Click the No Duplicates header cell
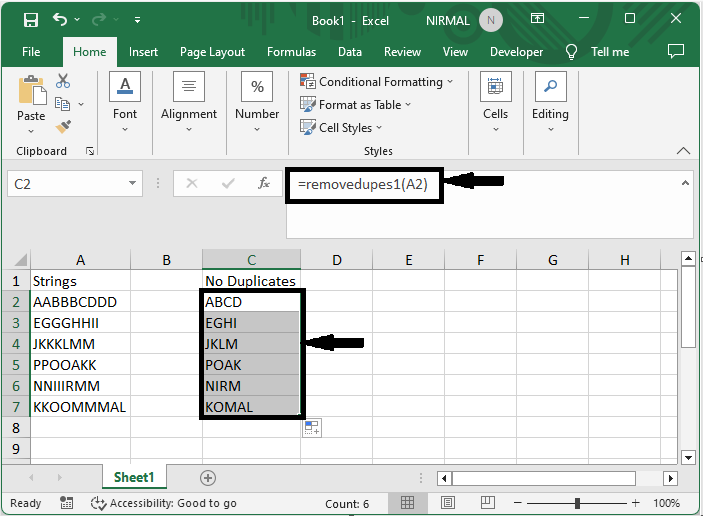 point(251,281)
